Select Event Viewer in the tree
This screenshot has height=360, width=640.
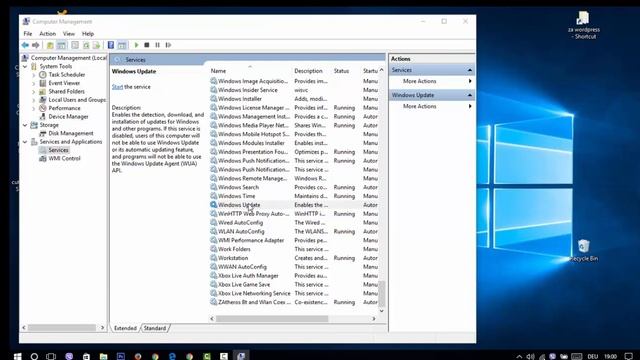click(x=64, y=83)
